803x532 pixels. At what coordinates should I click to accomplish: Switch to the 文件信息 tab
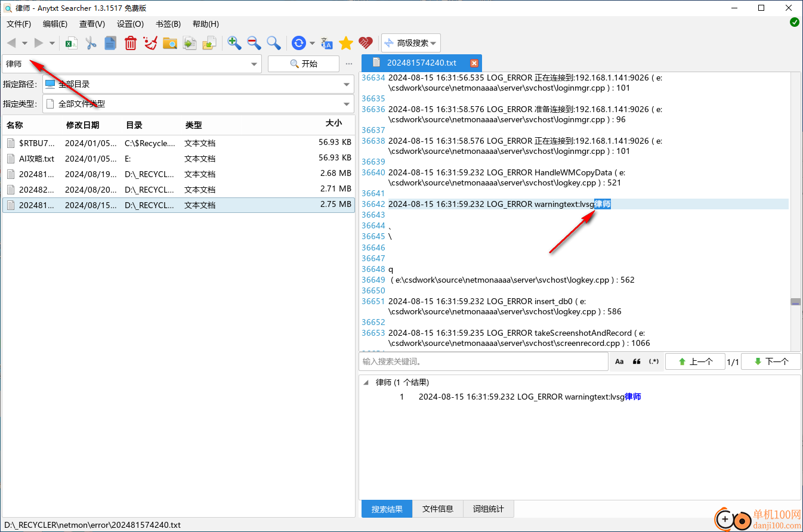point(438,509)
